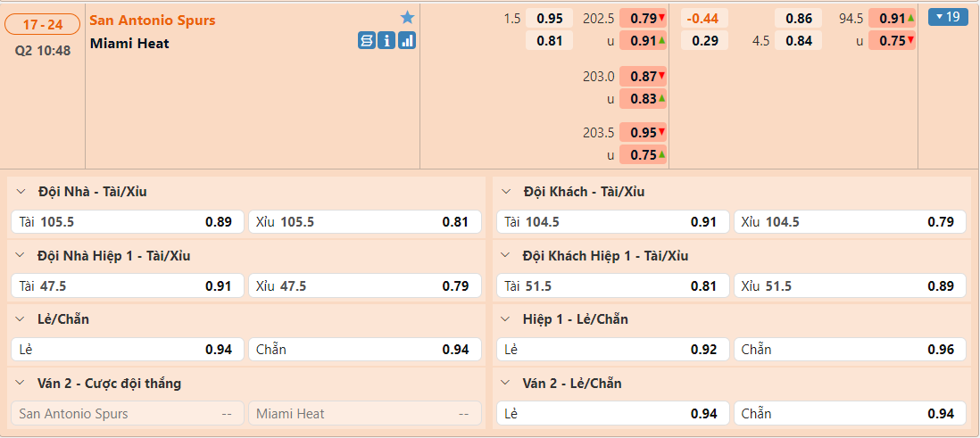Image resolution: width=980 pixels, height=438 pixels.
Task: Open the match info icon
Action: 386,40
